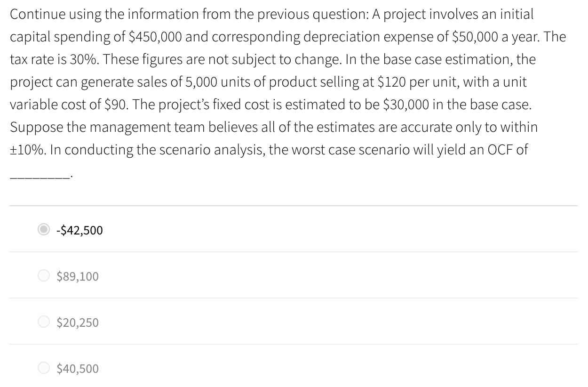Click the $40,500 answer text label
This screenshot has height=387, width=588.
pos(77,368)
